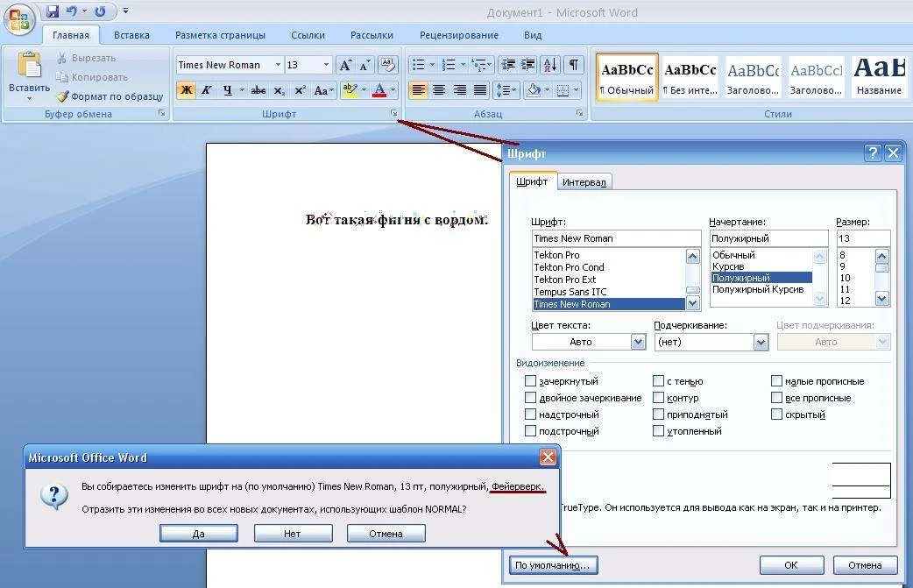This screenshot has height=588, width=913.
Task: Click Copy (Копировать) in clipboard group
Action: point(92,77)
